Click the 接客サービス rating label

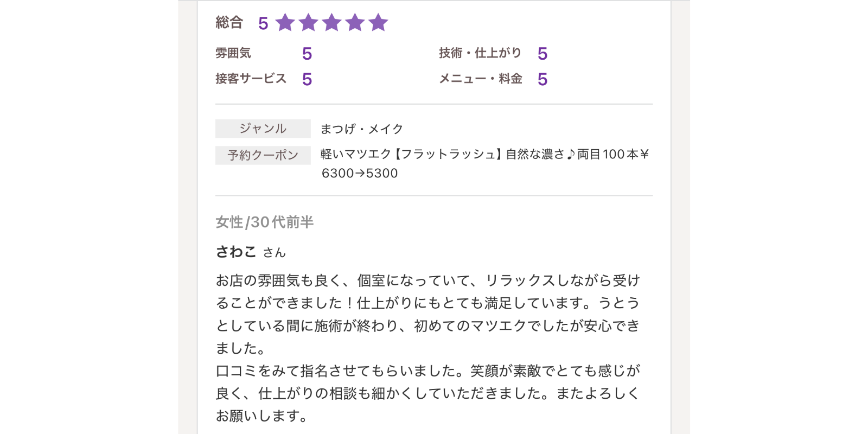pos(251,79)
